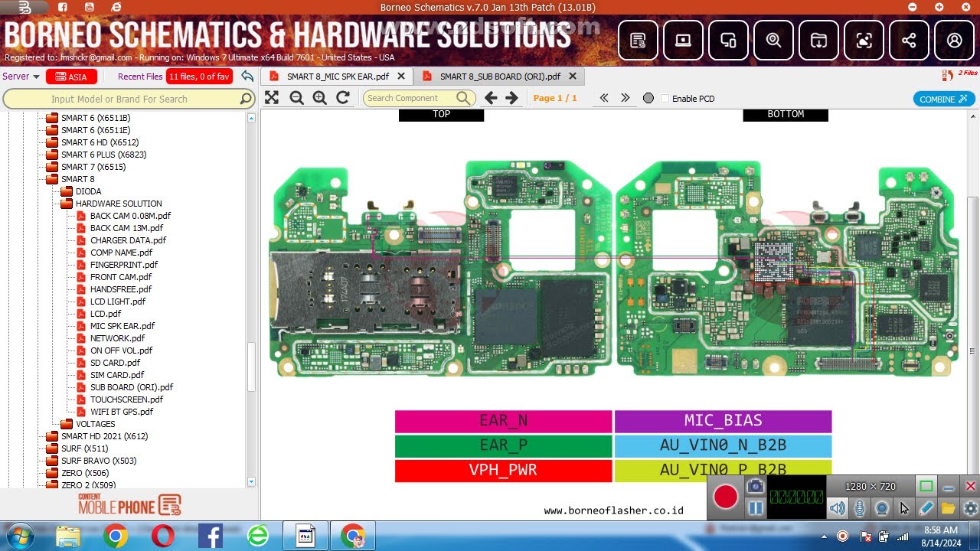Jump to last page with double right chevron
Image resolution: width=980 pixels, height=551 pixels.
626,98
